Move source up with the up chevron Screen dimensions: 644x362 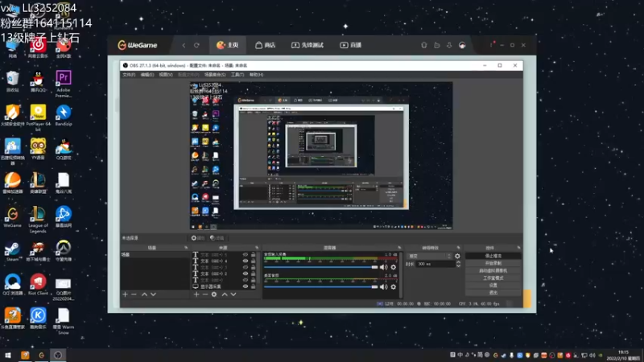coord(225,294)
